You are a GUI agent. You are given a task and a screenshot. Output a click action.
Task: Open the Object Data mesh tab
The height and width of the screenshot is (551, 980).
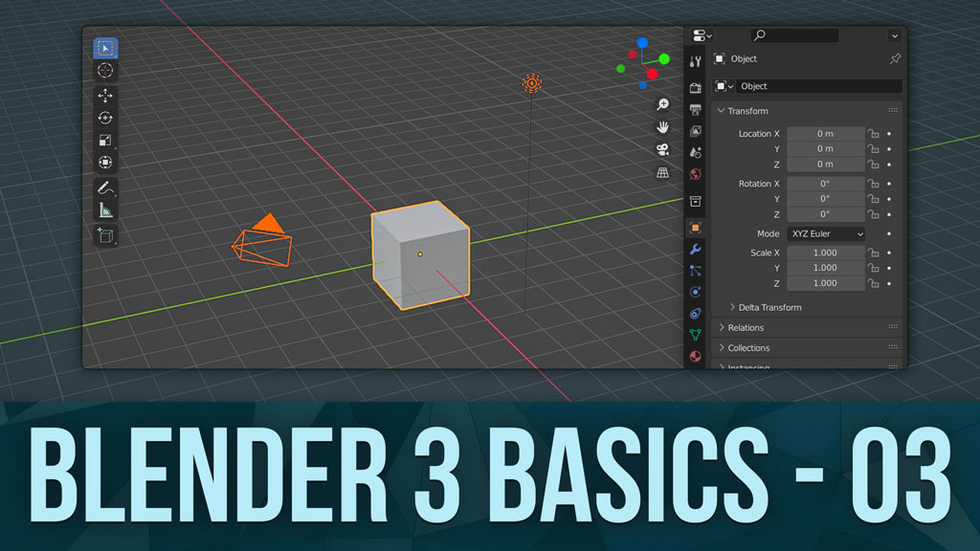point(696,335)
